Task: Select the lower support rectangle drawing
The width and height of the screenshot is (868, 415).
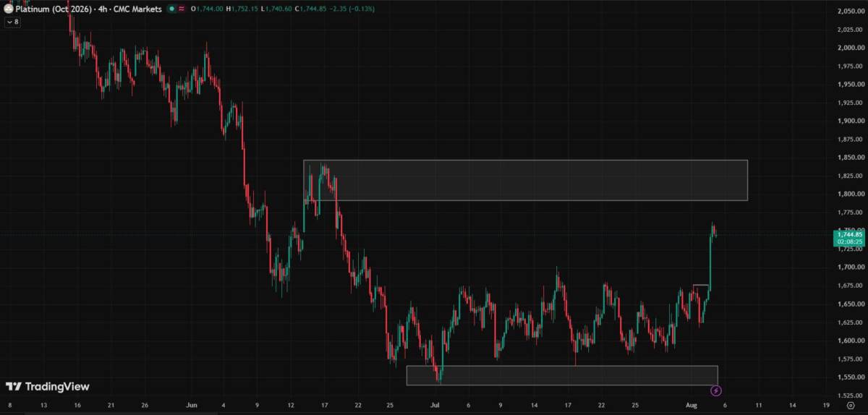Action: [562, 375]
